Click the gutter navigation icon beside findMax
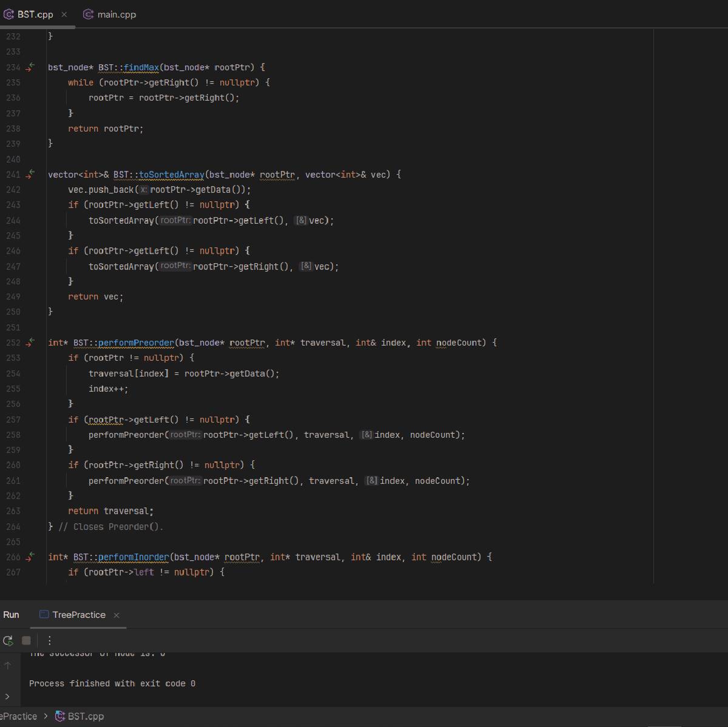This screenshot has height=727, width=728. coord(30,67)
